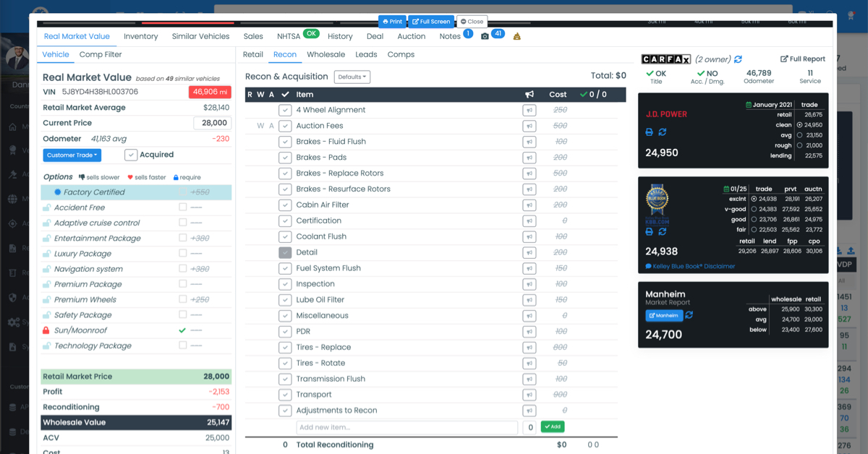Click the Retail Market Price row

[x=136, y=377]
